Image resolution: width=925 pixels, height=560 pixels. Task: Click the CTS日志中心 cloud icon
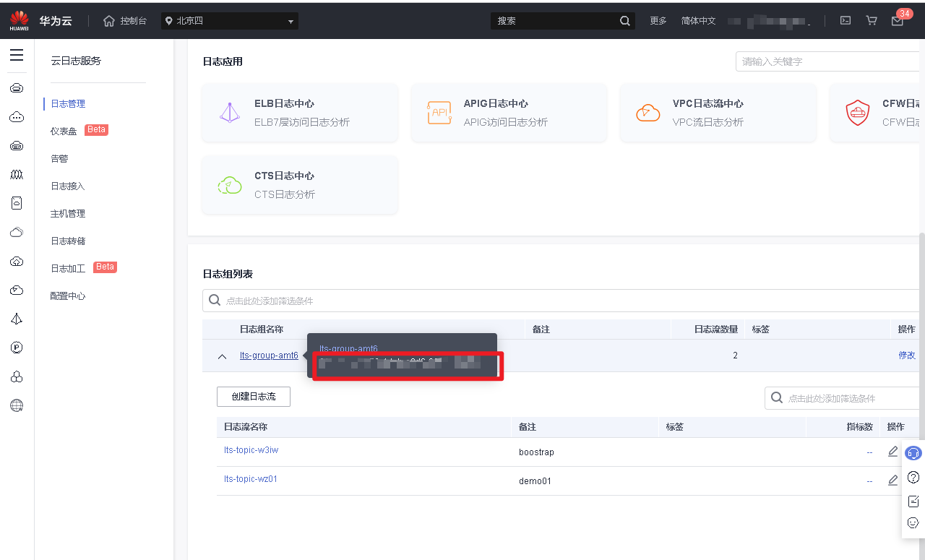(230, 185)
